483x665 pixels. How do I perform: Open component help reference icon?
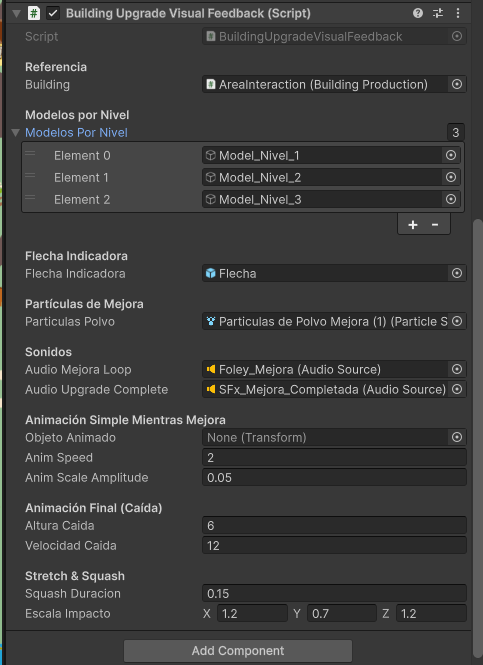[x=418, y=13]
